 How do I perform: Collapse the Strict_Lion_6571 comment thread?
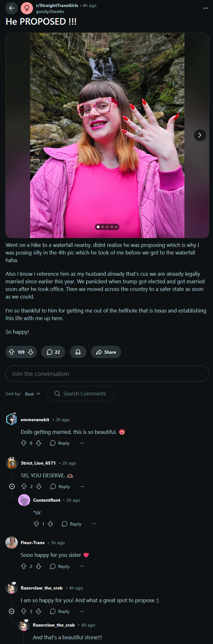pos(12,486)
